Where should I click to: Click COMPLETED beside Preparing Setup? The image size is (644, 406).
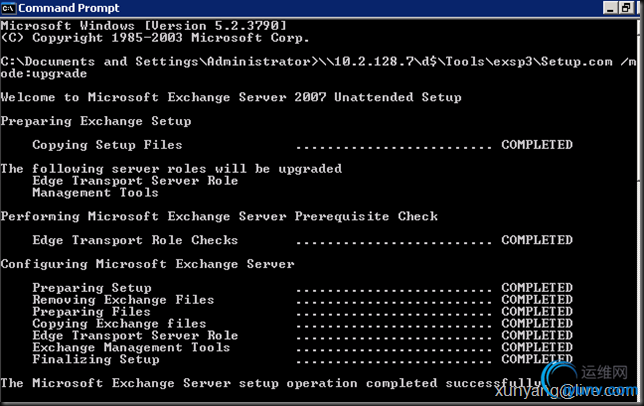537,288
